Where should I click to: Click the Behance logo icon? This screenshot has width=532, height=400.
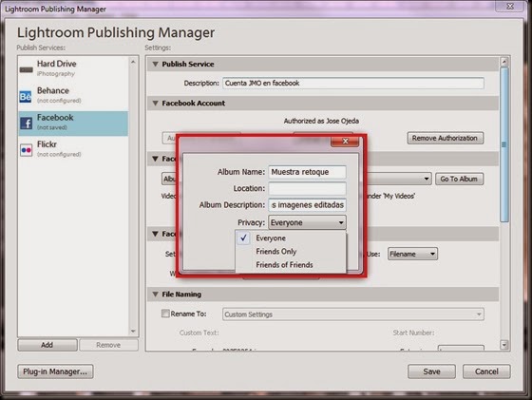coord(26,97)
